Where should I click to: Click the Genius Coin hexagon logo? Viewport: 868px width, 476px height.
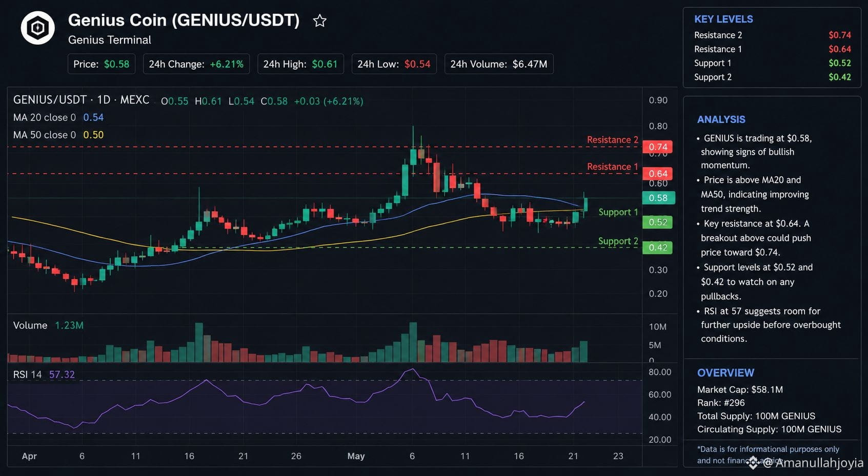point(38,28)
